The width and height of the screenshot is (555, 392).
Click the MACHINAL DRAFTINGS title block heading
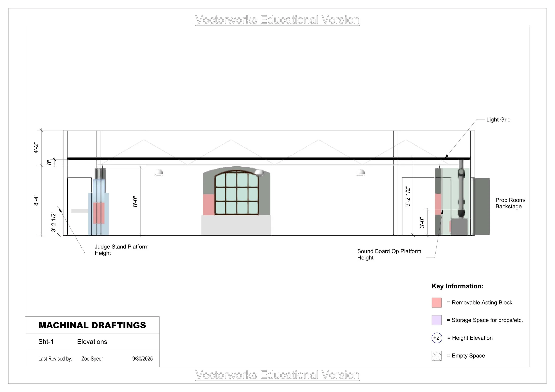click(92, 325)
